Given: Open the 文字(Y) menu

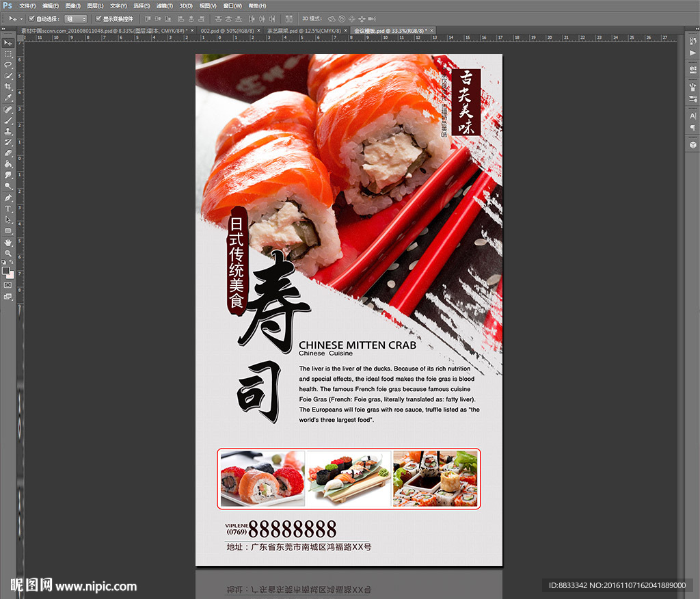Looking at the screenshot, I should [x=118, y=5].
